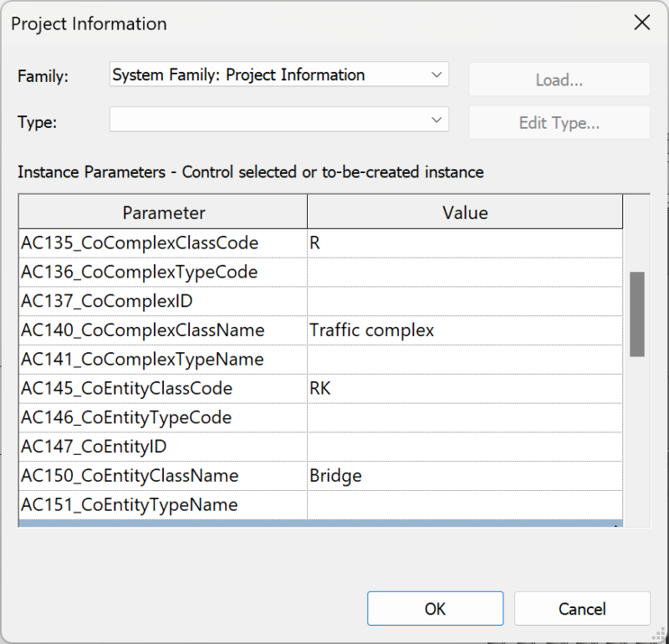Confirm changes with OK
Image resolution: width=669 pixels, height=644 pixels.
pos(435,608)
